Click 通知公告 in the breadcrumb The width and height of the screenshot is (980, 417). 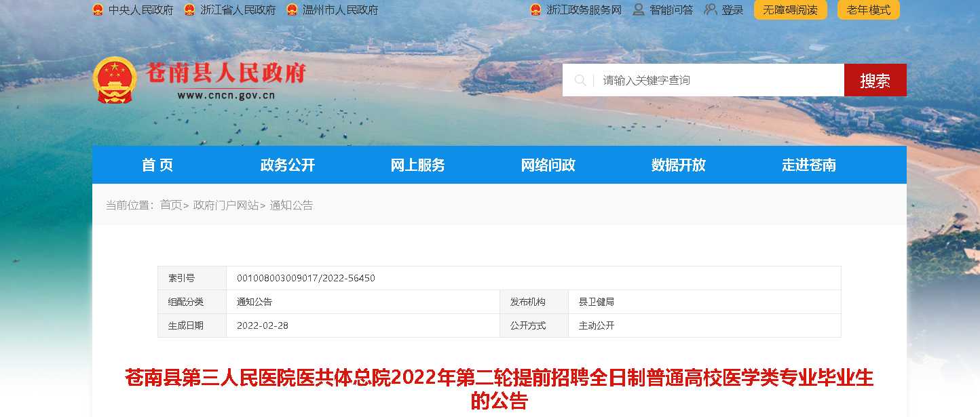[292, 205]
